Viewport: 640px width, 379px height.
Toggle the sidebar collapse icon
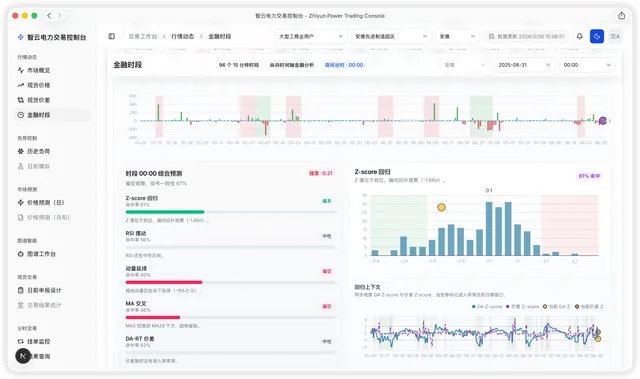[x=111, y=36]
